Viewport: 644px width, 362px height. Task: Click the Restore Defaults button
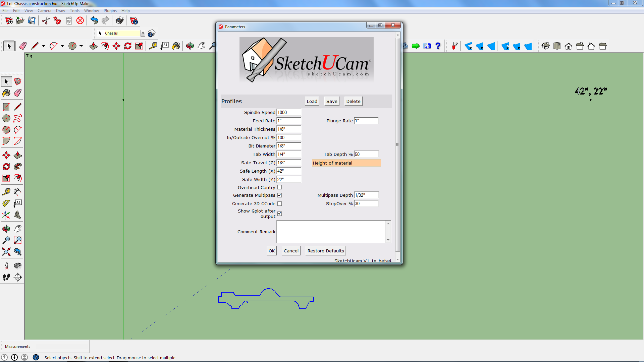pyautogui.click(x=325, y=250)
